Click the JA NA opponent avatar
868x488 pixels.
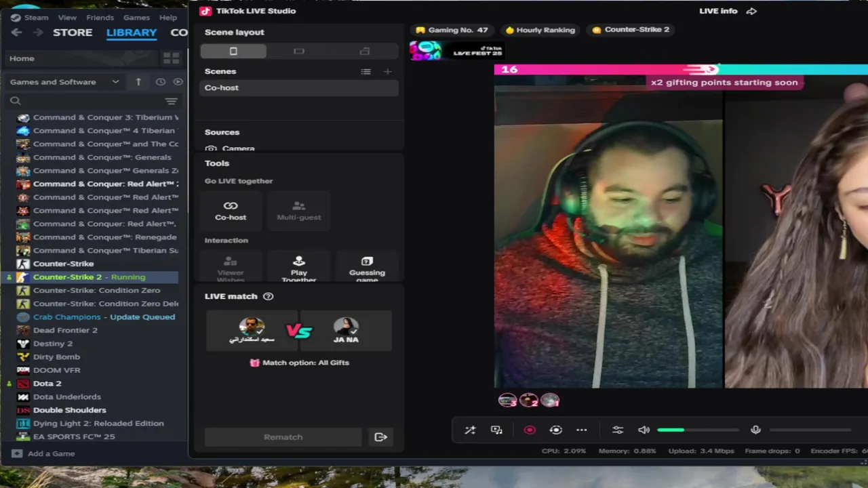(346, 327)
